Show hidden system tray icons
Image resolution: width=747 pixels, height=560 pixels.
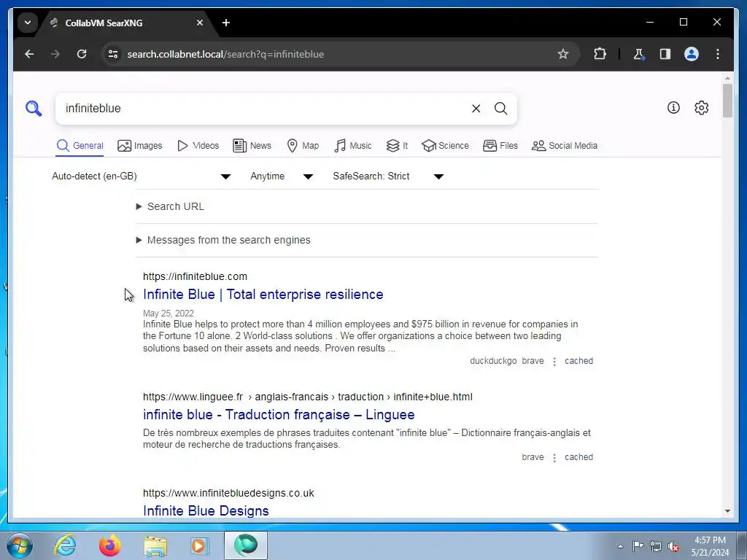(620, 546)
